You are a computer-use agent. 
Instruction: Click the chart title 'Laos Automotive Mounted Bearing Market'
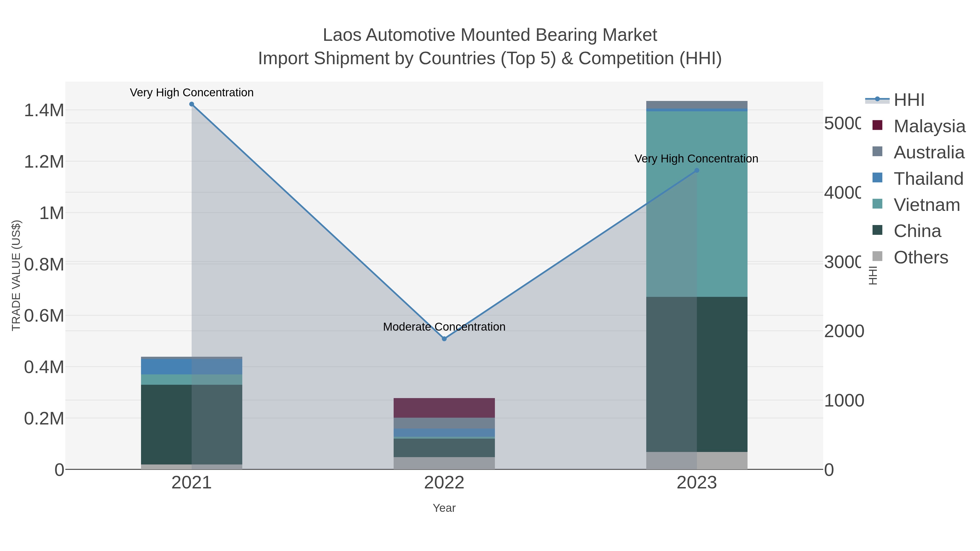tap(490, 35)
